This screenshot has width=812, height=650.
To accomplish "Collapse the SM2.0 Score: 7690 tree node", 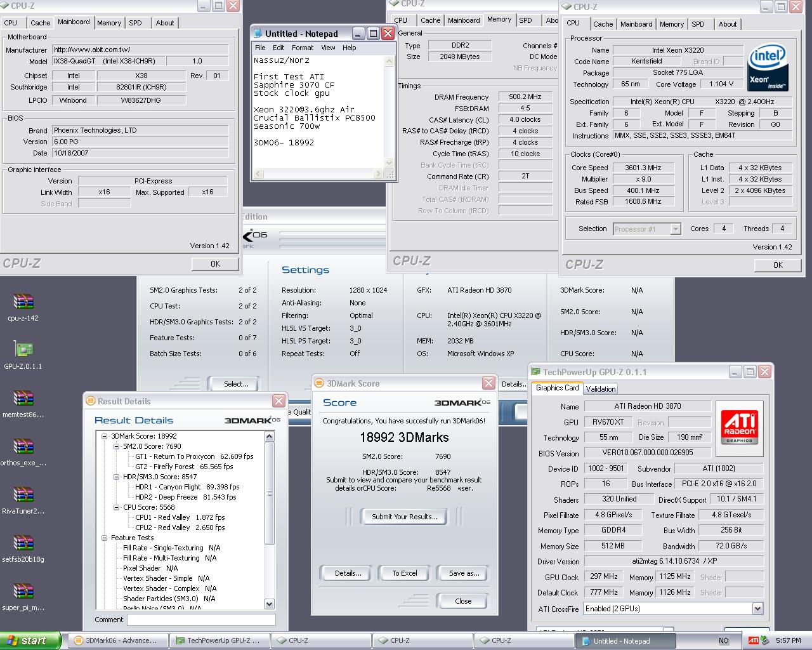I will click(117, 446).
